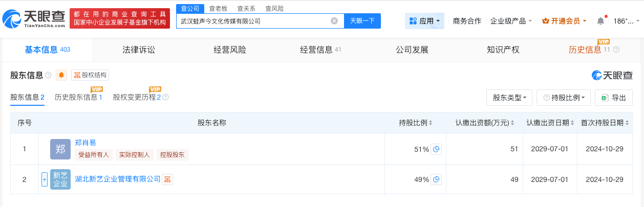Click the 郑 avatar of 郑肖易
The image size is (644, 207).
60,149
